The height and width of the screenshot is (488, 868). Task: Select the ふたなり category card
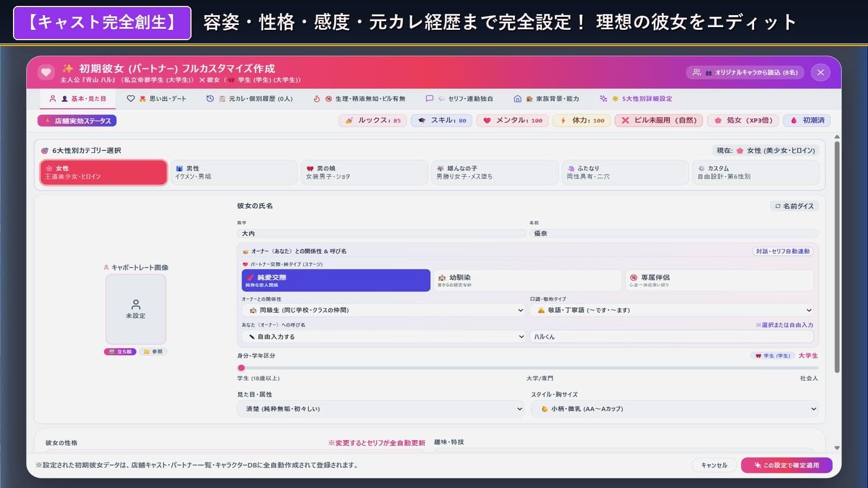click(625, 172)
